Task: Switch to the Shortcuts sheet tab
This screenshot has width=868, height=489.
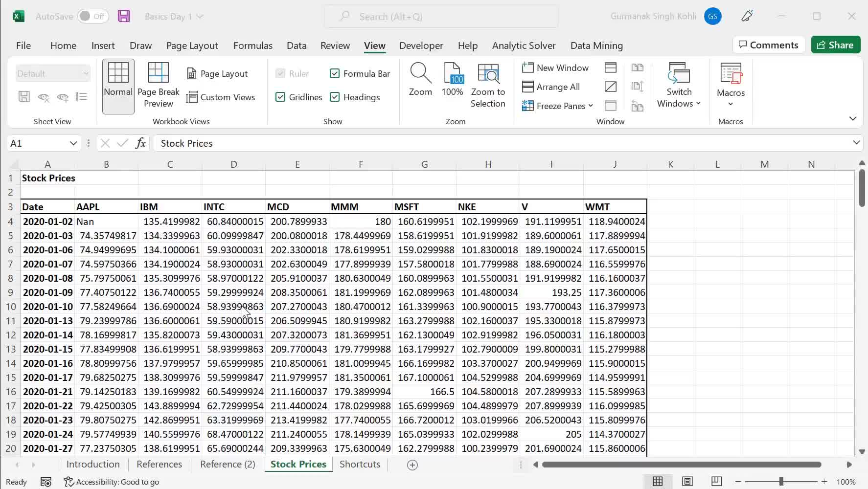Action: pyautogui.click(x=360, y=464)
